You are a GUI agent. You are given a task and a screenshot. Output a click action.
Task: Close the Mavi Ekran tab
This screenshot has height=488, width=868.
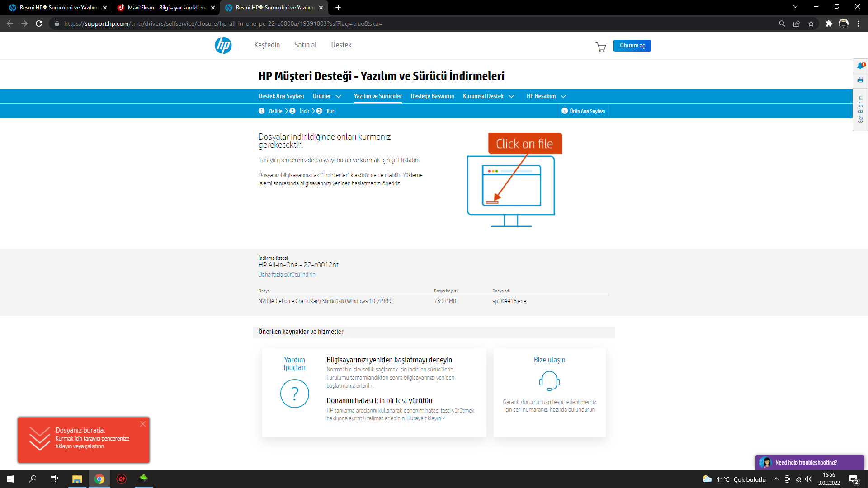[213, 8]
